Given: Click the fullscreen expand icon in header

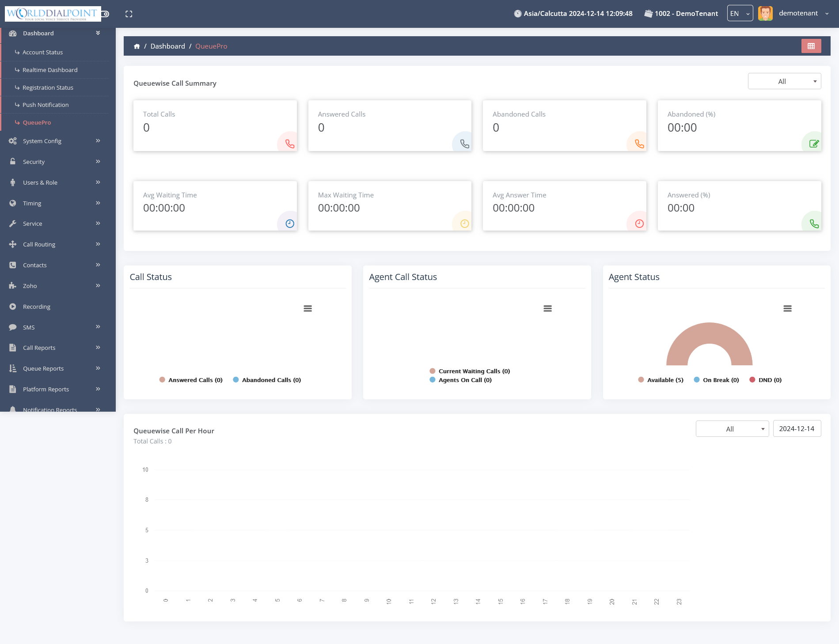Looking at the screenshot, I should (x=129, y=14).
